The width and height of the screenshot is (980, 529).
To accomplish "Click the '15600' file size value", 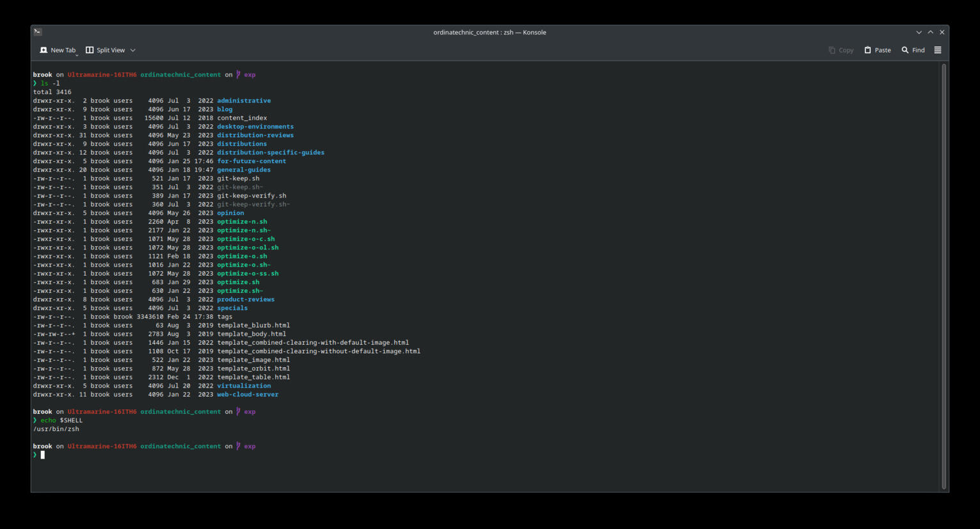I will tap(154, 118).
